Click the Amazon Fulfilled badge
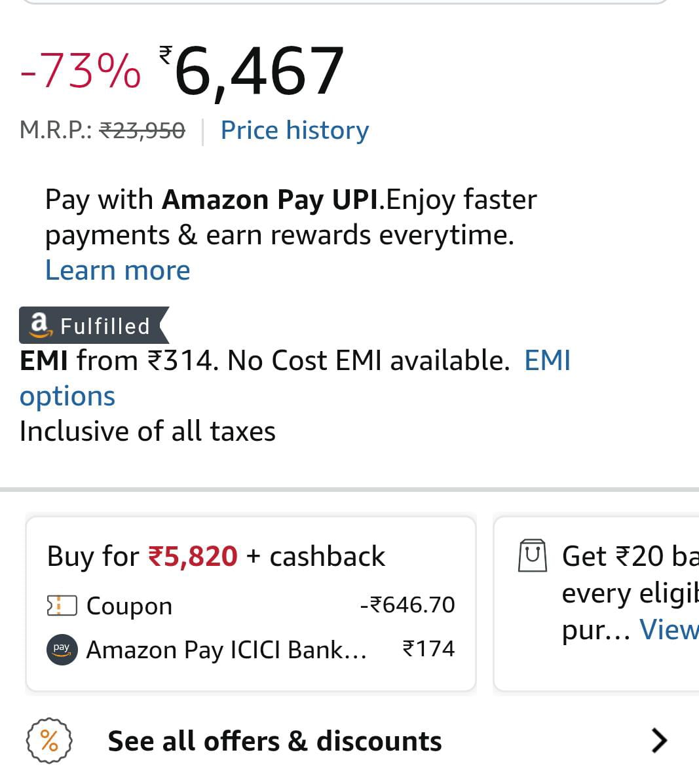The width and height of the screenshot is (699, 784). click(x=93, y=325)
